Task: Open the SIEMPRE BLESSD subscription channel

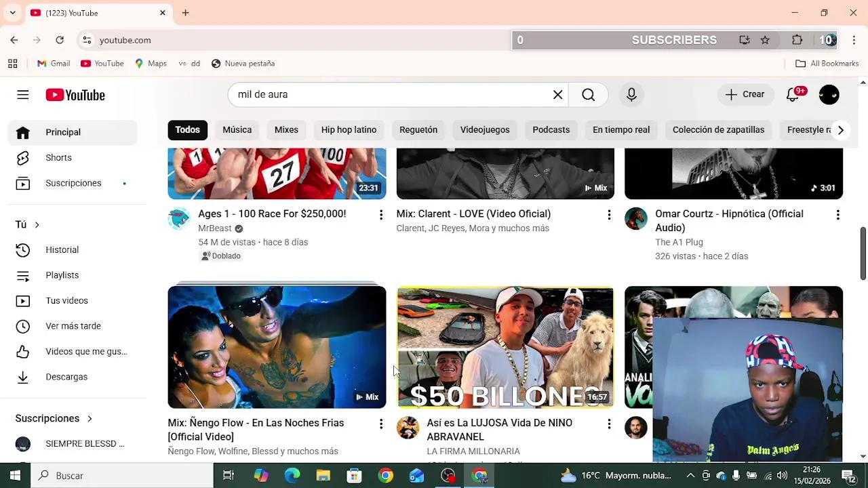Action: tap(73, 444)
